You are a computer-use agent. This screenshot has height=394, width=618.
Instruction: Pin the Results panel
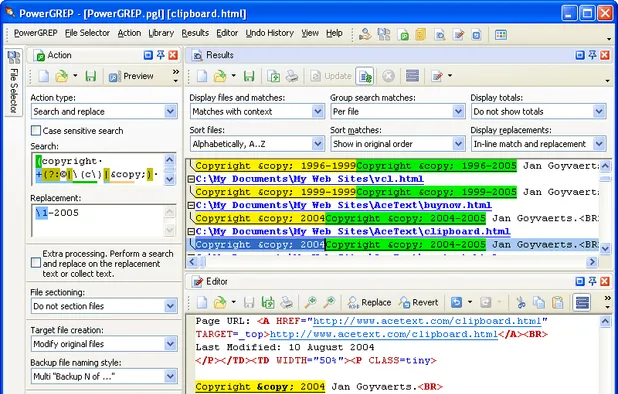click(592, 55)
